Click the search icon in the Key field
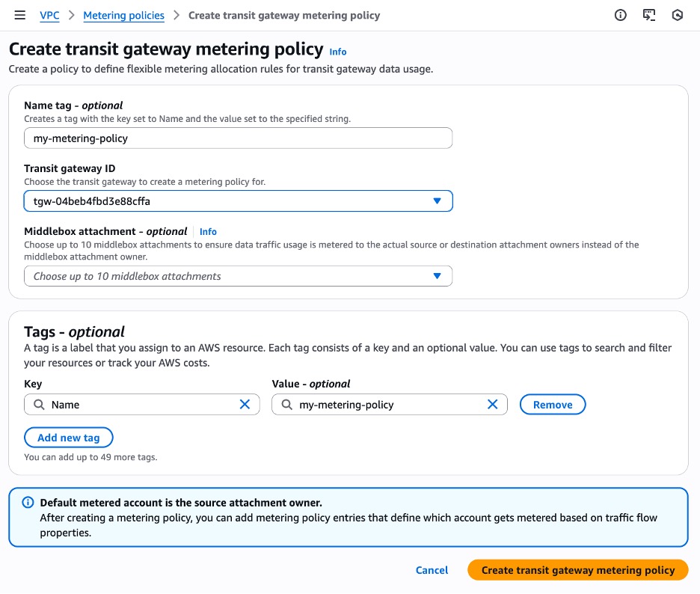 tap(39, 405)
